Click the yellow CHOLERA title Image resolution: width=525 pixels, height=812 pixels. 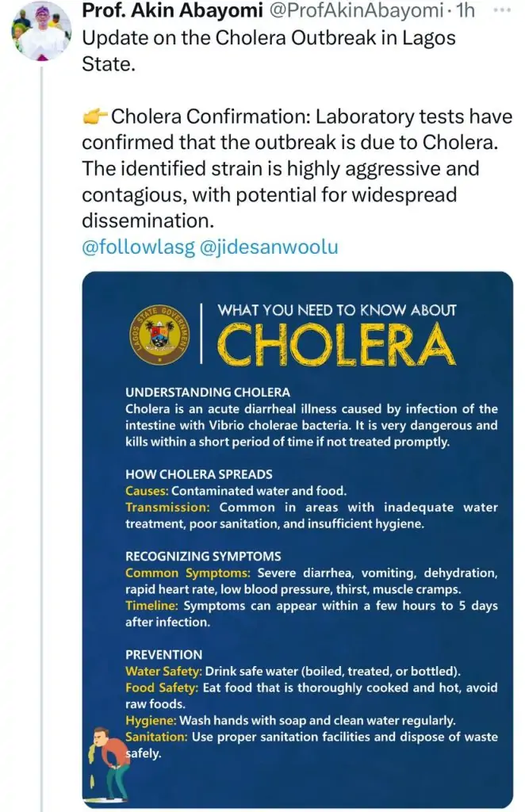(x=337, y=345)
